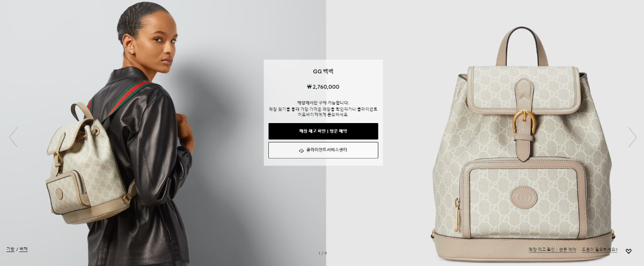Click the 매장에서만 구매 가능합니다 notice text
Image resolution: width=644 pixels, height=266 pixels.
323,103
